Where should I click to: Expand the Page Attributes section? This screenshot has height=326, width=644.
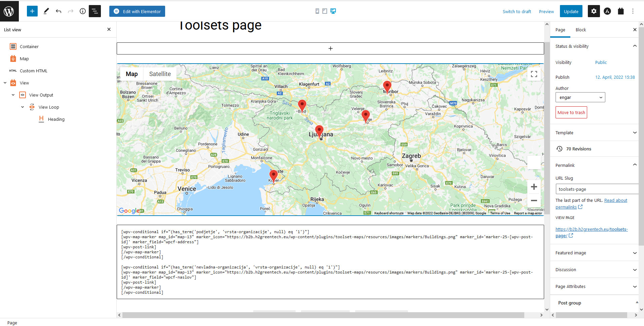point(594,286)
